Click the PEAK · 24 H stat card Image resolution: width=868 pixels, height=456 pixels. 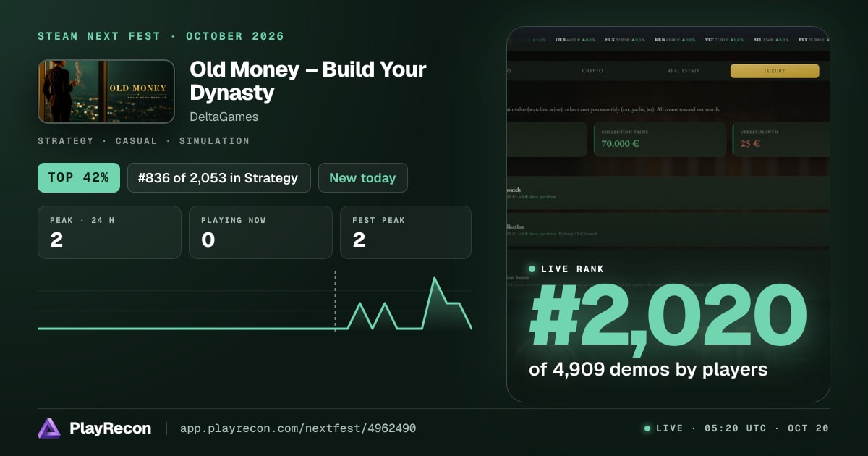coord(109,232)
